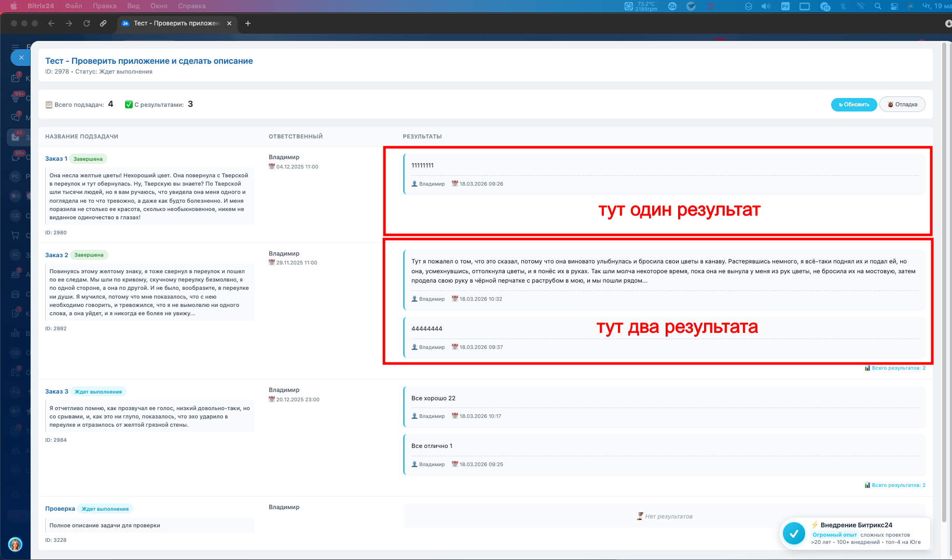Copy the page link with the chain icon
952x560 pixels.
pyautogui.click(x=103, y=23)
